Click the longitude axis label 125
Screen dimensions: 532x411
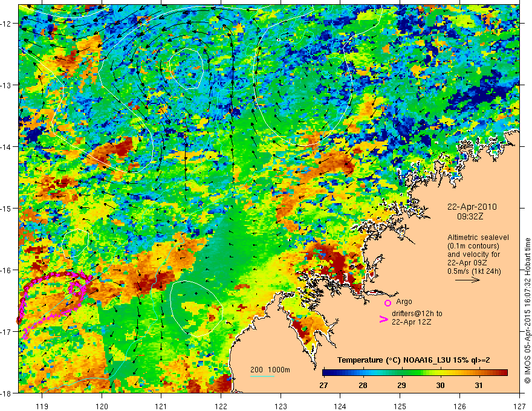[x=400, y=407]
